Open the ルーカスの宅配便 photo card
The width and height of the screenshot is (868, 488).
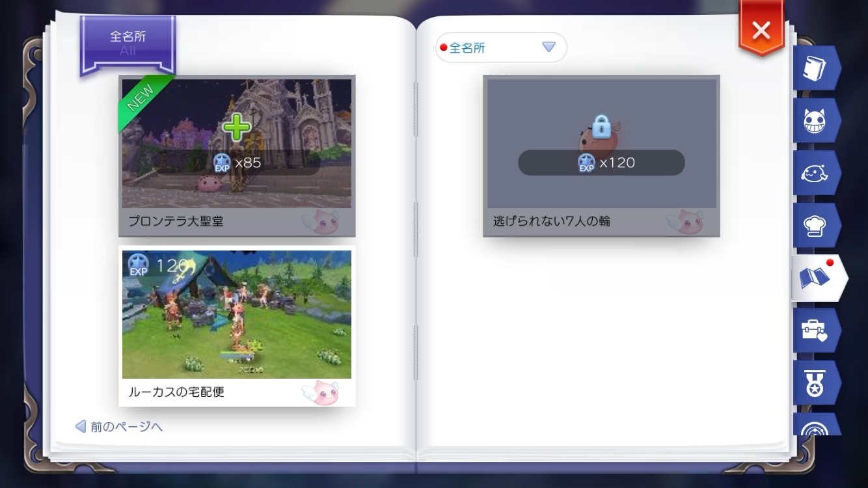click(237, 326)
